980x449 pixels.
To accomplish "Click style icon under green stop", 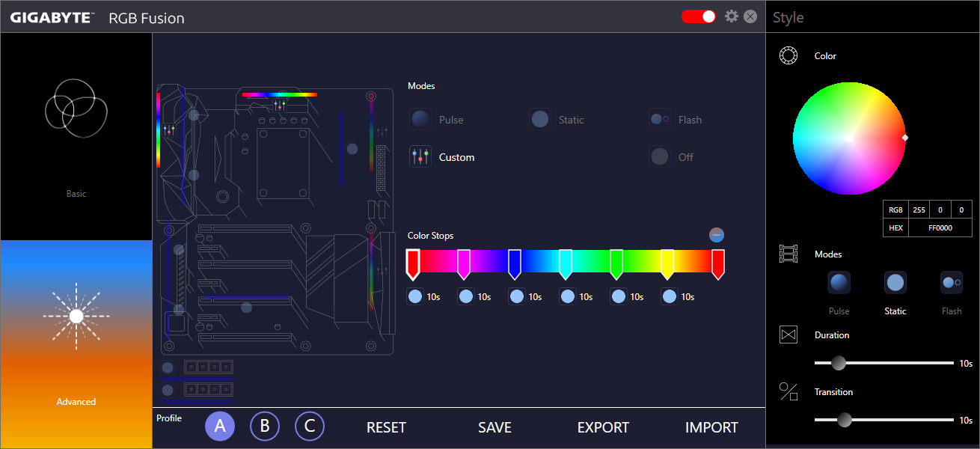I will point(619,296).
